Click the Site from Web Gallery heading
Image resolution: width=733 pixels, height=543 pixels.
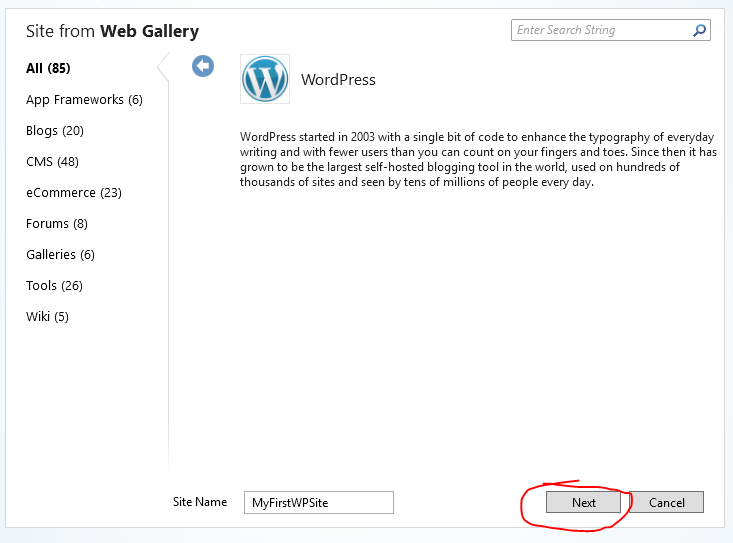point(112,32)
